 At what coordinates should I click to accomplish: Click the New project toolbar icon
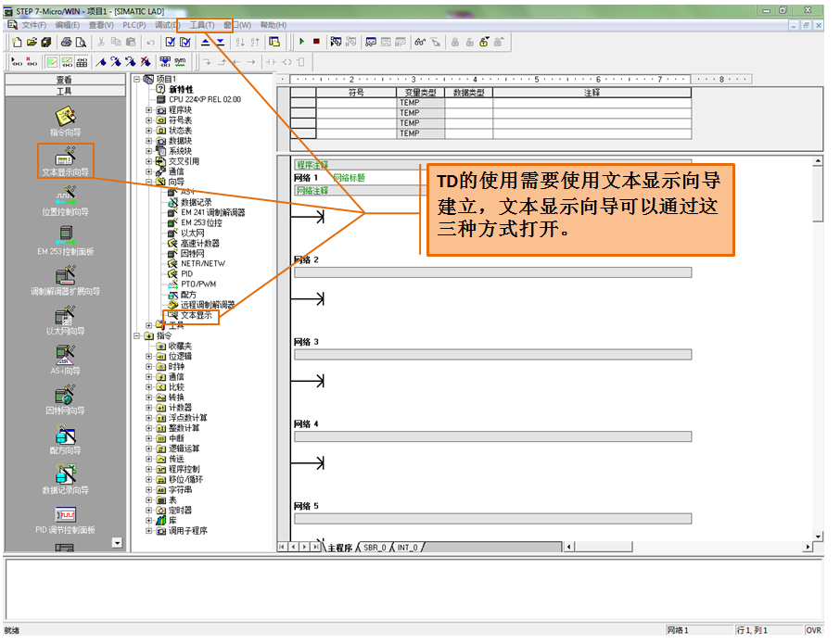click(17, 43)
